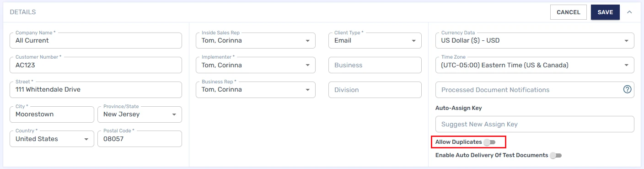Open the Processed Document Notifications help icon
Screen dimensions: 644x169
point(627,89)
